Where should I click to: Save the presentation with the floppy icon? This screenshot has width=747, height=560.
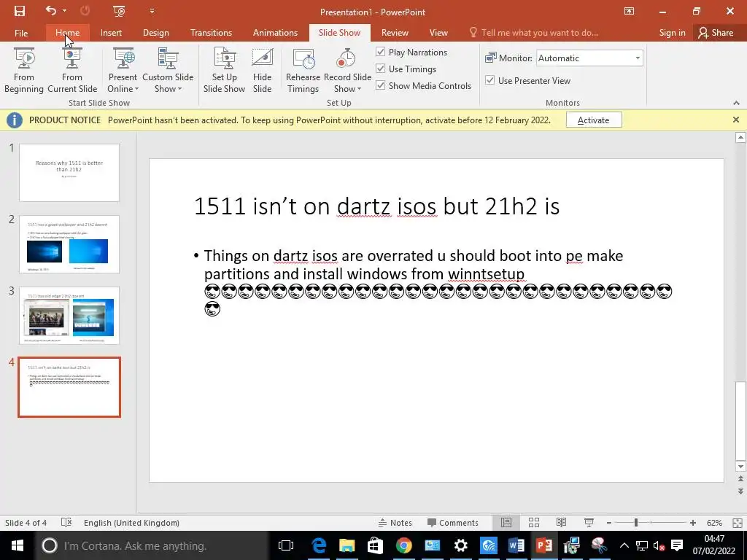20,11
